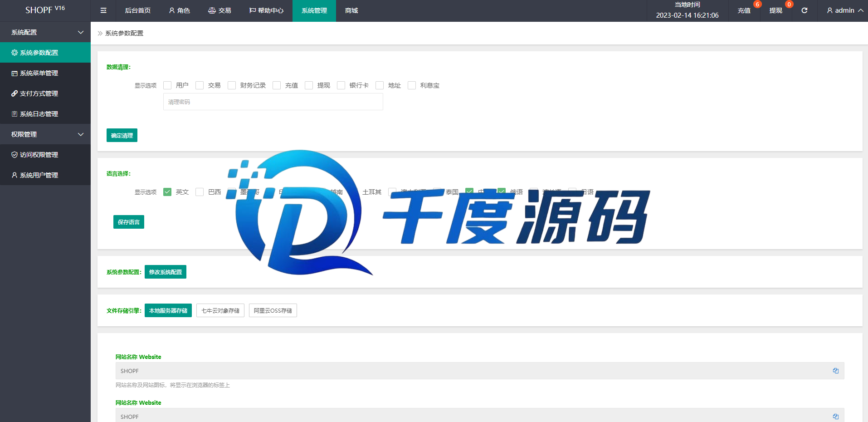Open 系统菜单管理 sidebar item
The image size is (868, 422).
click(x=45, y=73)
